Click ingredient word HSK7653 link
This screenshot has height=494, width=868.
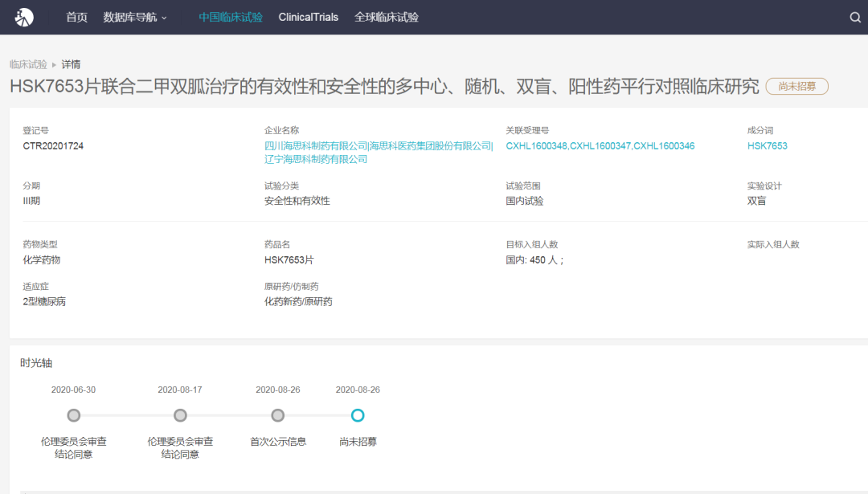click(x=768, y=146)
